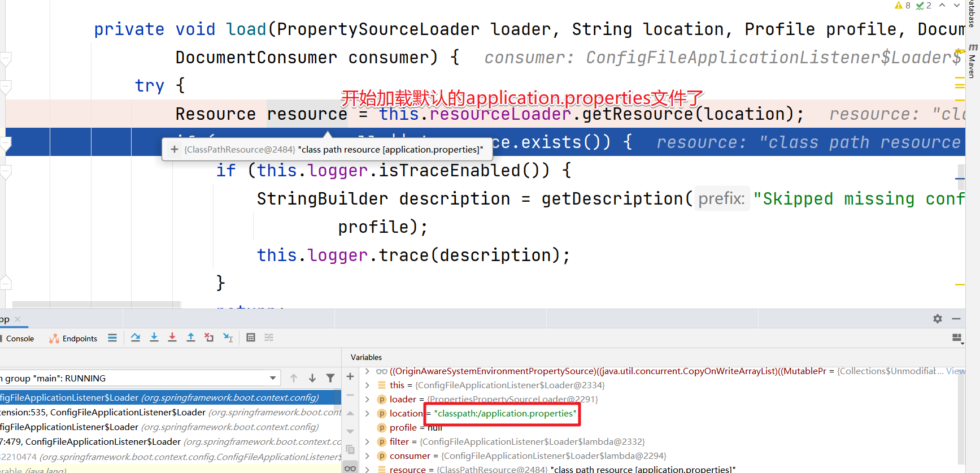The width and height of the screenshot is (980, 473).
Task: Expand the 'consumer' variable node
Action: (367, 456)
